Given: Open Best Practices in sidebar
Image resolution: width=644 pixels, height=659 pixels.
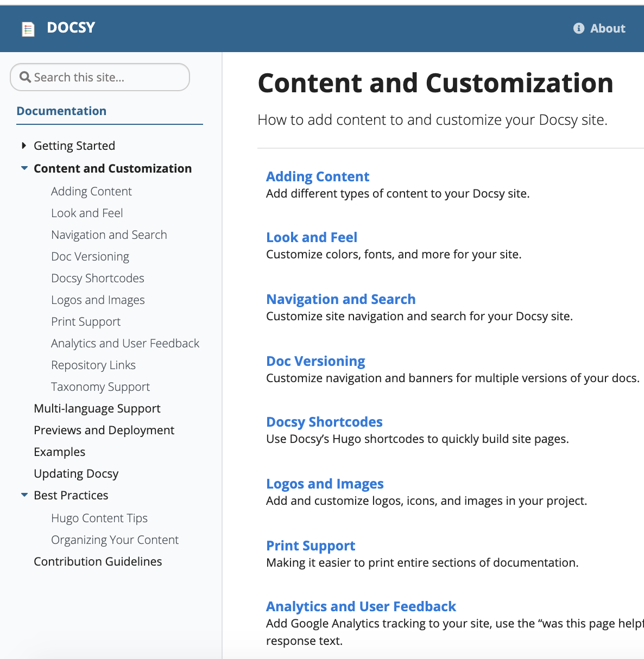Looking at the screenshot, I should 71,495.
